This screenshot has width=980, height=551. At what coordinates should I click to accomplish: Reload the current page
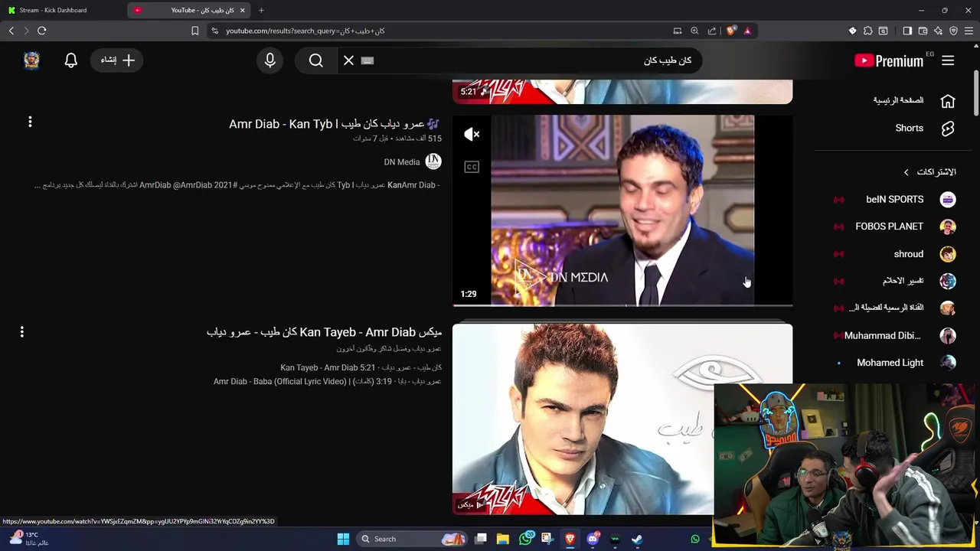pos(41,31)
